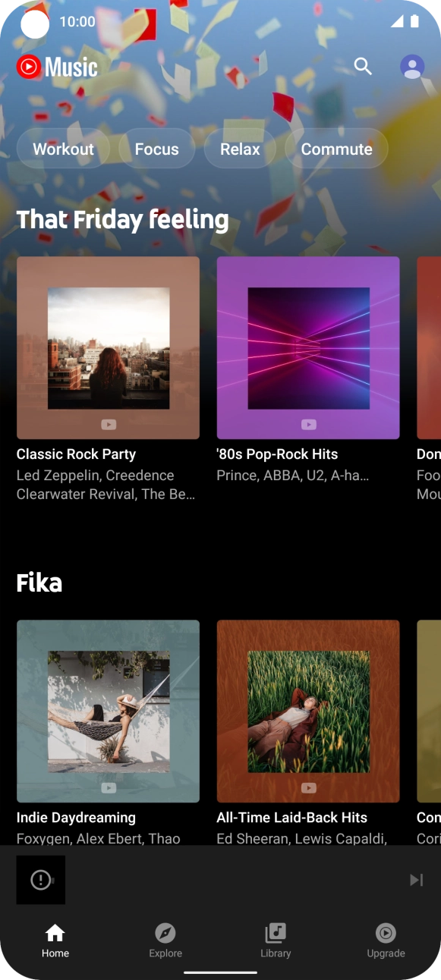Open the That Friday feeling section heading
441x980 pixels.
[123, 220]
